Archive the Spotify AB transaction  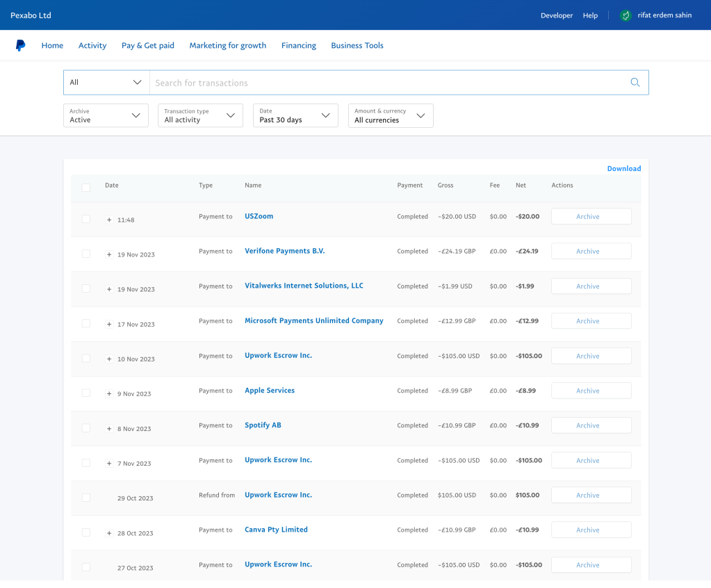pos(591,425)
